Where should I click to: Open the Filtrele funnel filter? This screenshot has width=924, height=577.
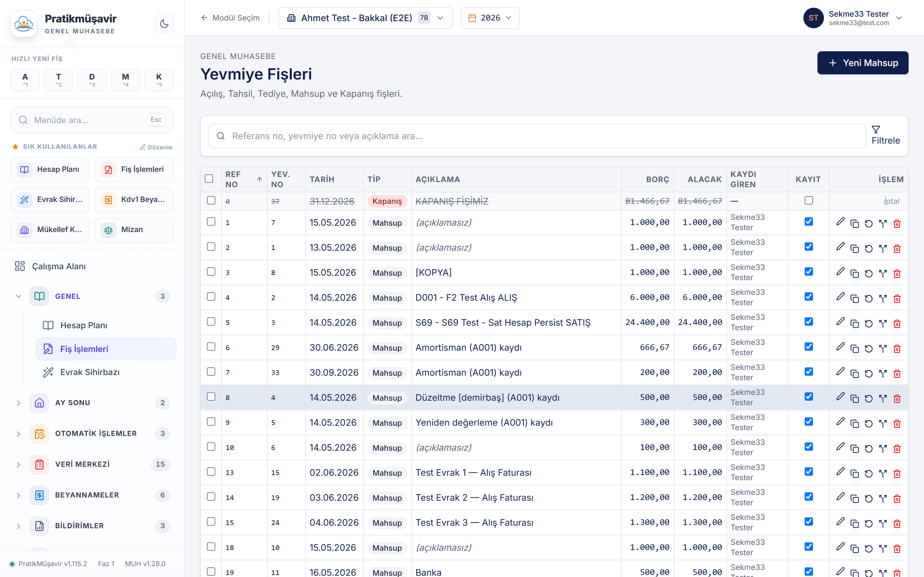886,136
